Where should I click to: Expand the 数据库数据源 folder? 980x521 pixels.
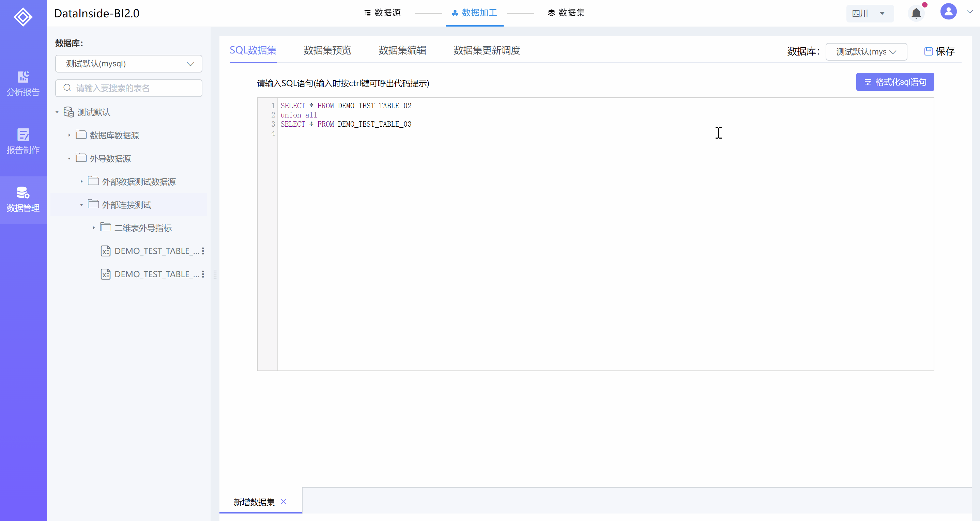point(69,135)
